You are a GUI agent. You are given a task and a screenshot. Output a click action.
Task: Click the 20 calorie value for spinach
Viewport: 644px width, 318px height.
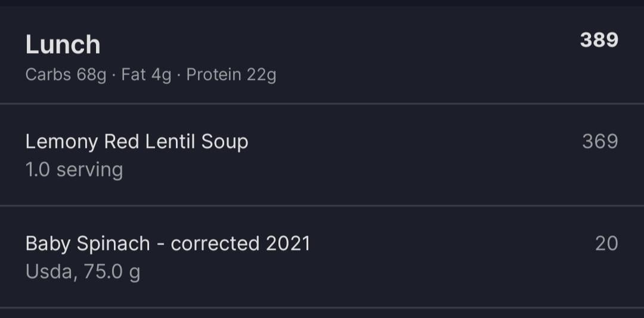click(606, 243)
